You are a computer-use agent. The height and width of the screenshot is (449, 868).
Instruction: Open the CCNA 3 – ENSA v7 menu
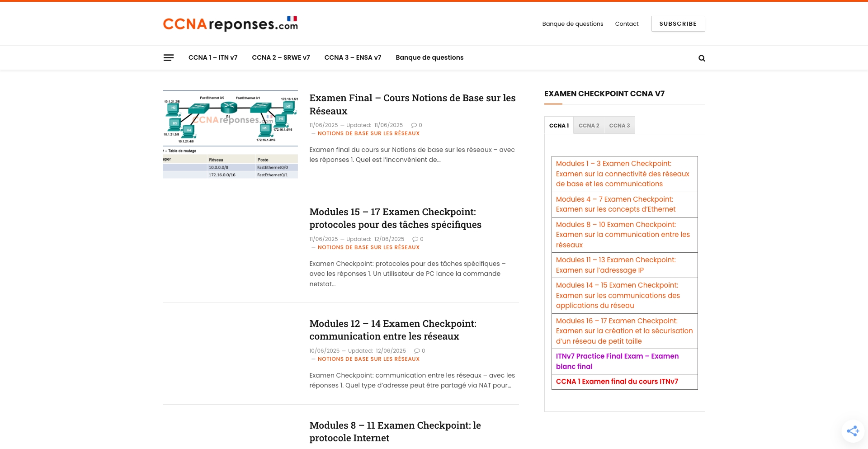353,57
